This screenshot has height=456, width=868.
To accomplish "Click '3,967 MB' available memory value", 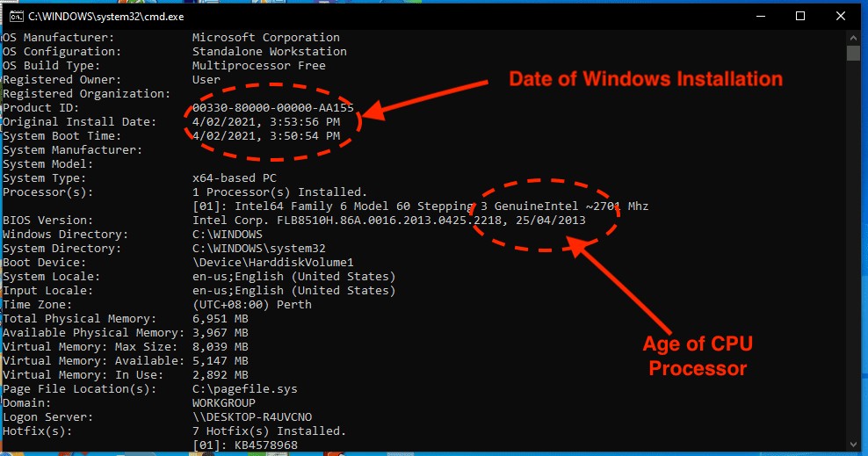I will (x=221, y=333).
